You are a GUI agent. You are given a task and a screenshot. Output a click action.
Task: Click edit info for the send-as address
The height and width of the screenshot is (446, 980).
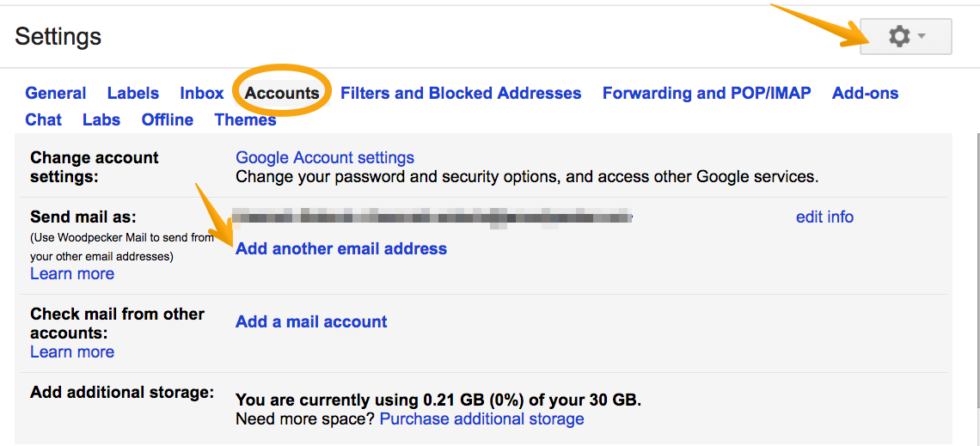click(824, 217)
